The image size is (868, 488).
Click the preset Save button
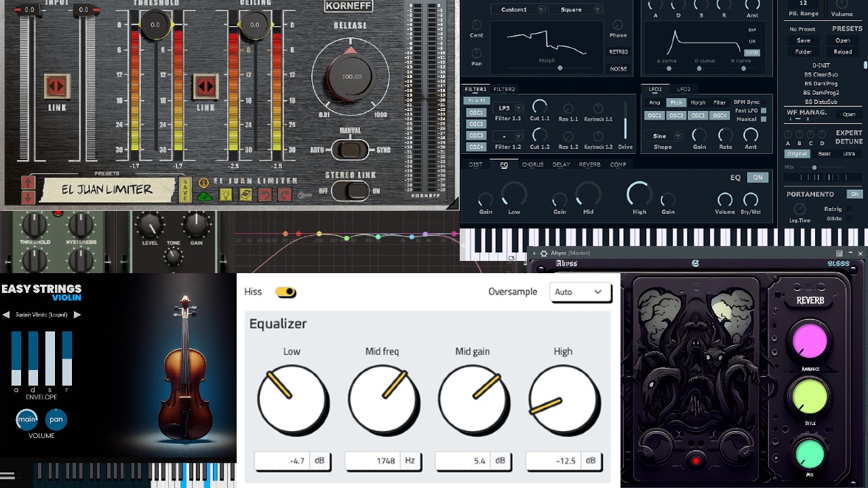pyautogui.click(x=803, y=41)
